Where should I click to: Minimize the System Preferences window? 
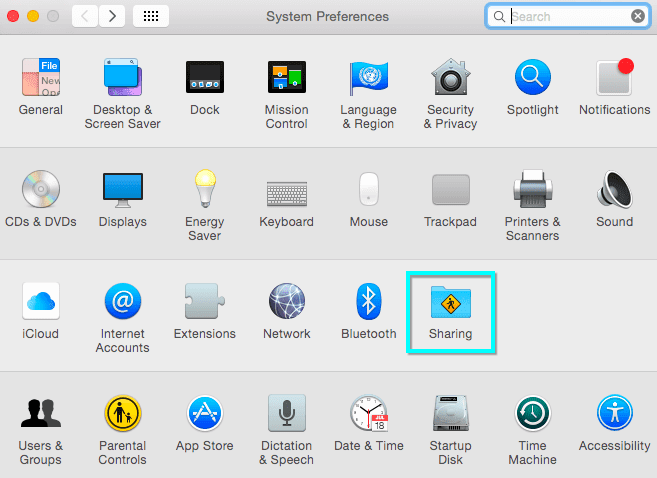33,16
